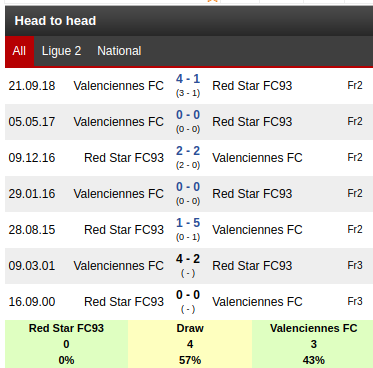Click the Fr3 league label on 09.03.01
This screenshot has height=368, width=373.
(x=355, y=265)
